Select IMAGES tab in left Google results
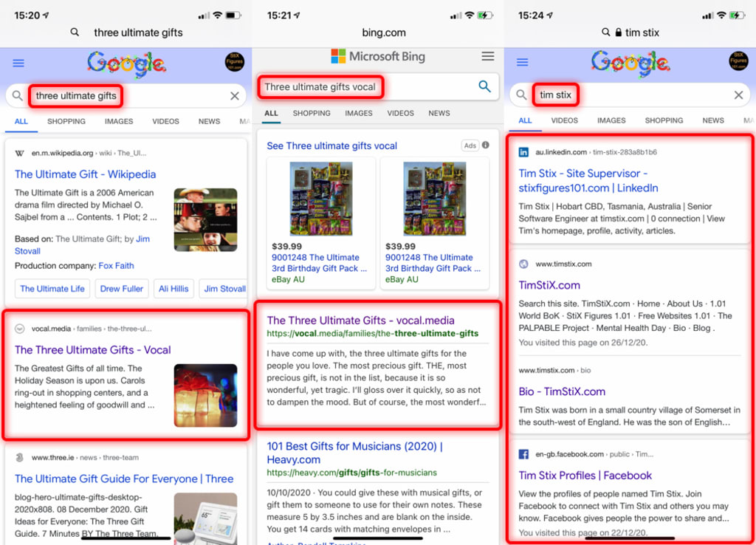This screenshot has width=756, height=545. pos(119,122)
